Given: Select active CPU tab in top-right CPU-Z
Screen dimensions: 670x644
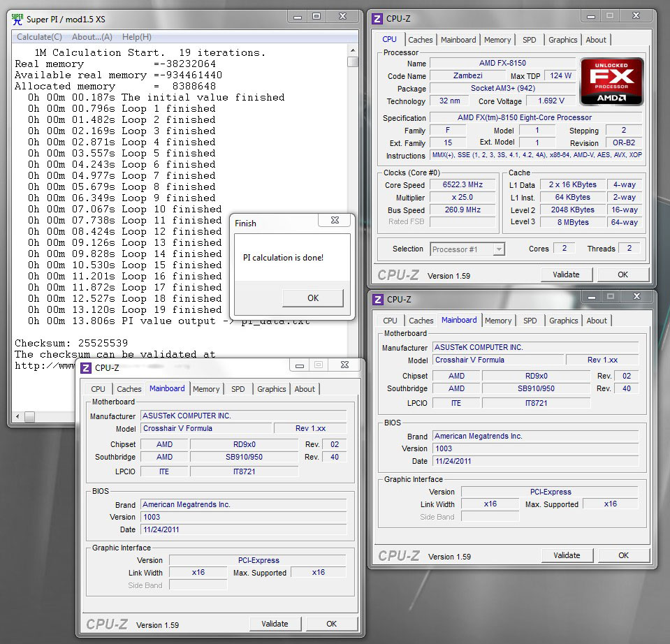Looking at the screenshot, I should click(389, 39).
